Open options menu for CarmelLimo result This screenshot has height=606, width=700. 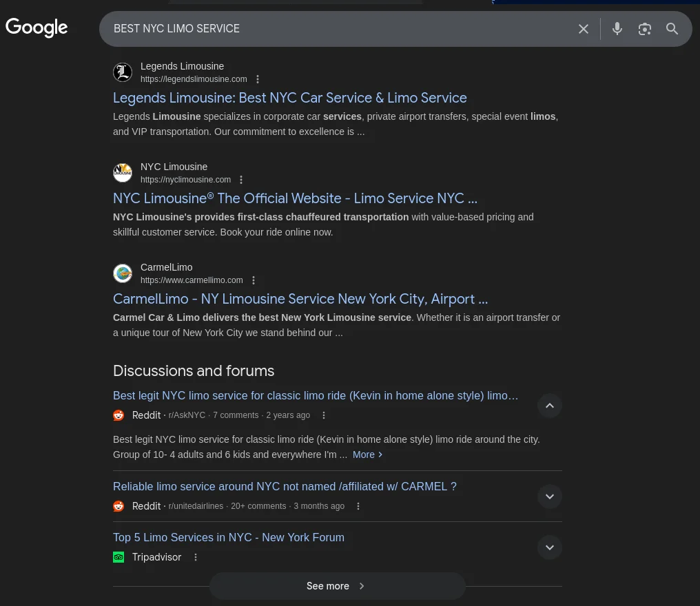pyautogui.click(x=254, y=280)
